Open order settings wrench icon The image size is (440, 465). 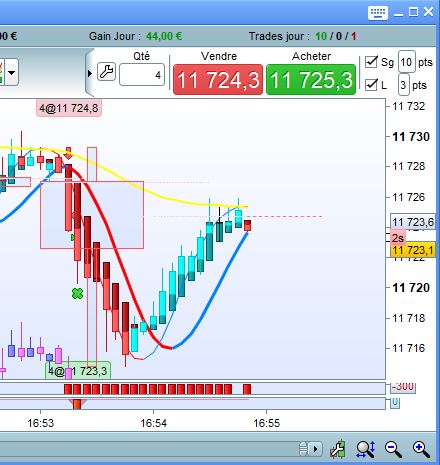tap(107, 72)
